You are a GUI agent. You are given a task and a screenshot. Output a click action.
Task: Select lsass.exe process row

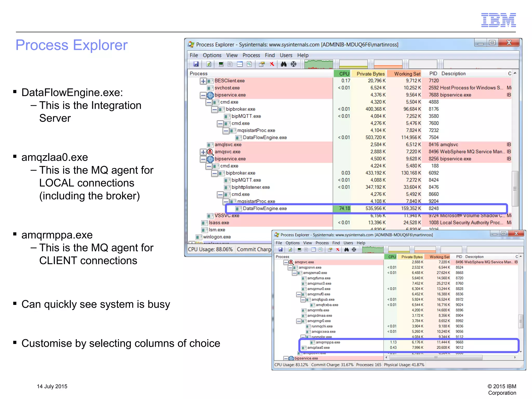click(x=349, y=223)
